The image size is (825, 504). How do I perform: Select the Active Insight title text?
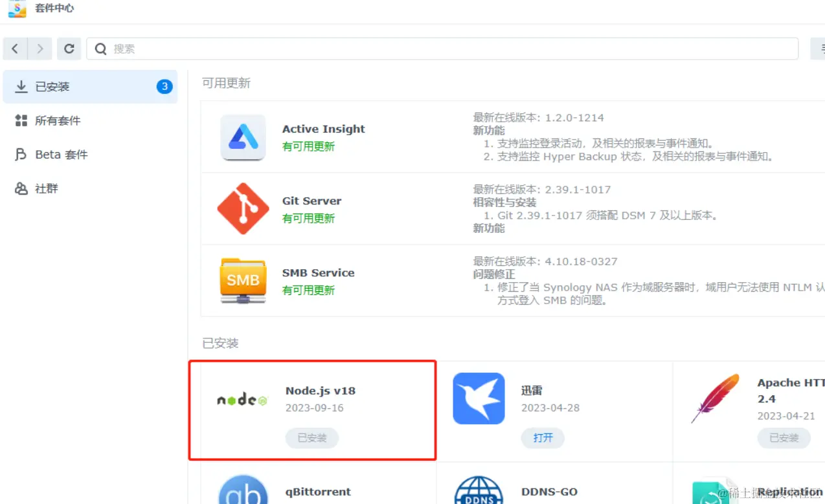coord(324,129)
